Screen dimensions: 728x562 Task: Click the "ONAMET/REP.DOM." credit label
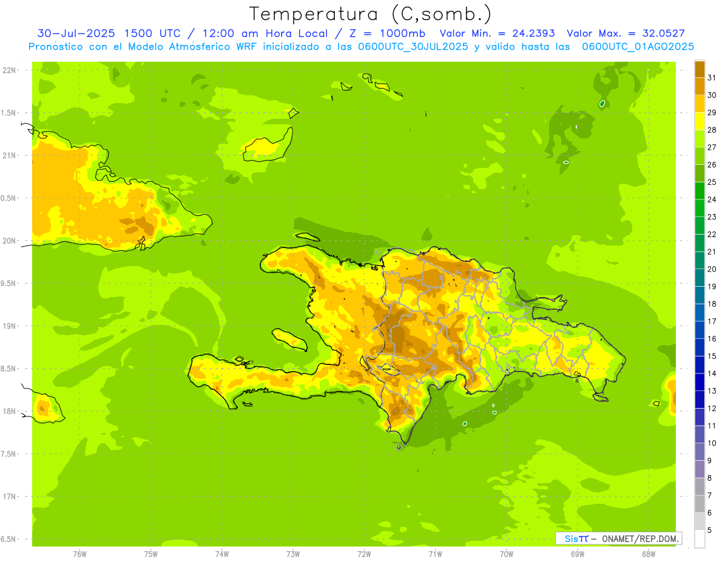640,538
